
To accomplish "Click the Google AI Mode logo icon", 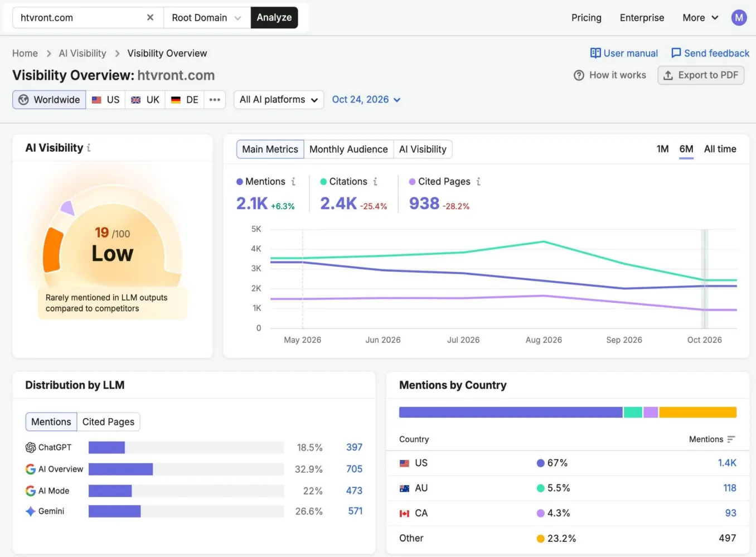I will 31,491.
